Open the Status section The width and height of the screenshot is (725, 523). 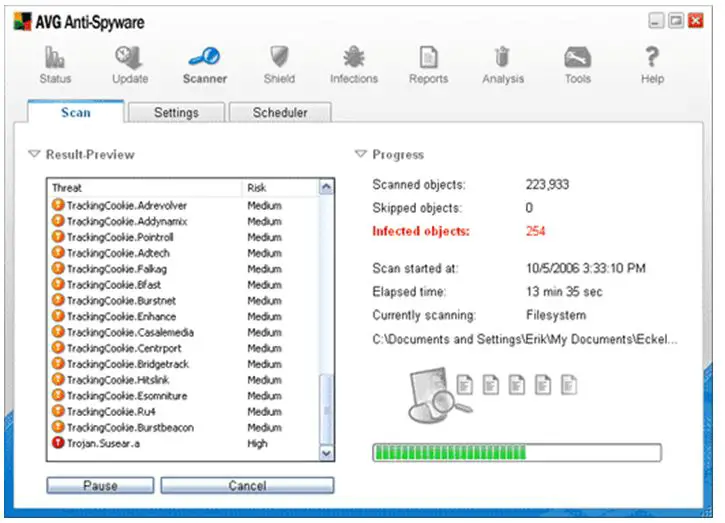point(55,65)
